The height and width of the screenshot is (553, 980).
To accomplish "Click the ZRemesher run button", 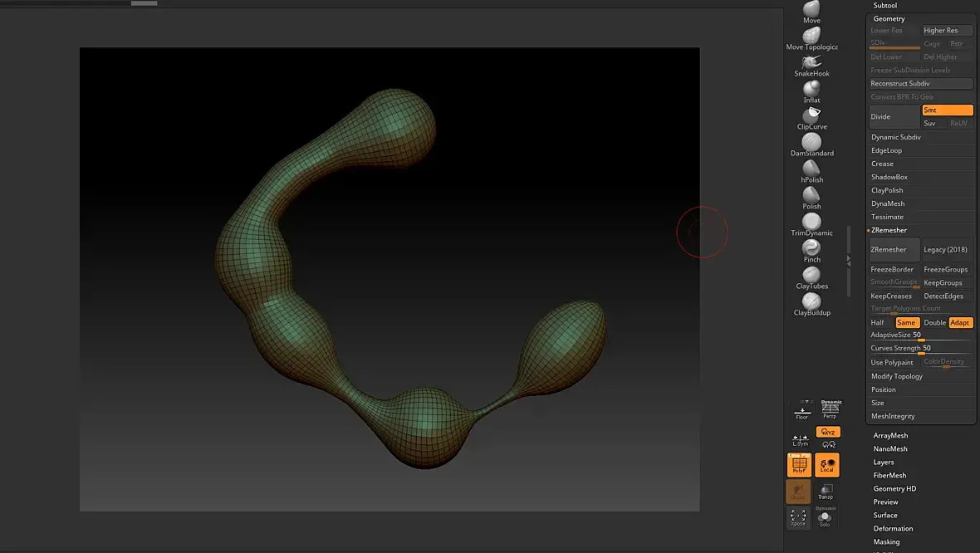I will point(894,249).
